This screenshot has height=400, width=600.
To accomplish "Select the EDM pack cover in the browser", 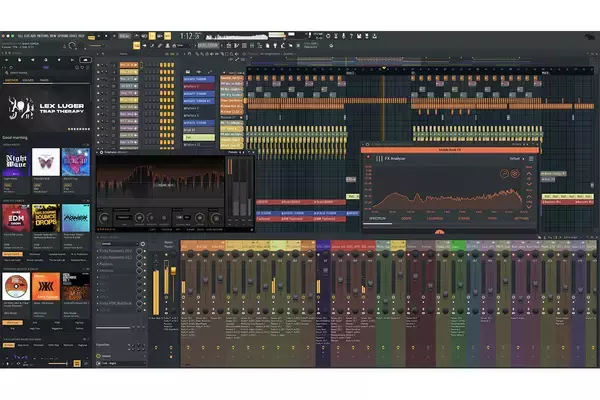I will (16, 217).
